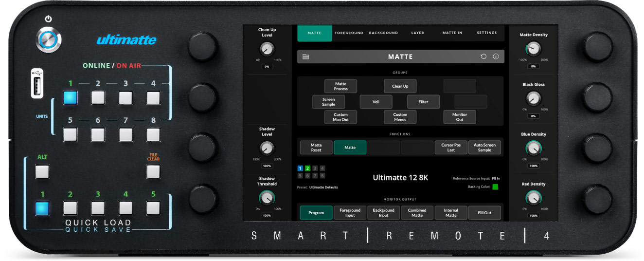Viewport: 644px width, 261px height.
Task: Click the on-screen Shadow Level dial
Action: [267, 148]
